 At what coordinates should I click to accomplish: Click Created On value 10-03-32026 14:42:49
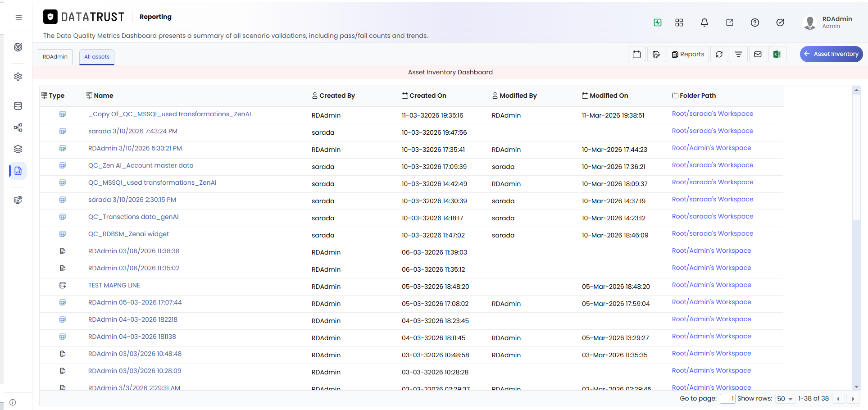tap(434, 184)
